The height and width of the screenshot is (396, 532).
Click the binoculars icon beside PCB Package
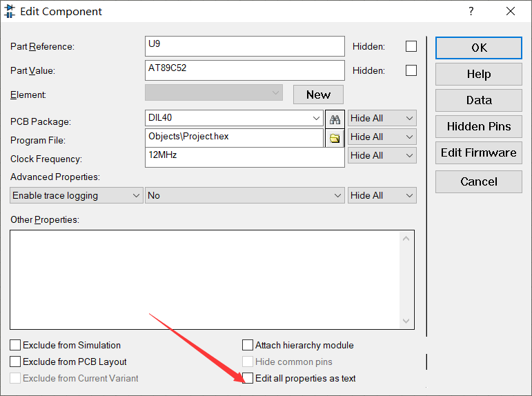pos(335,119)
